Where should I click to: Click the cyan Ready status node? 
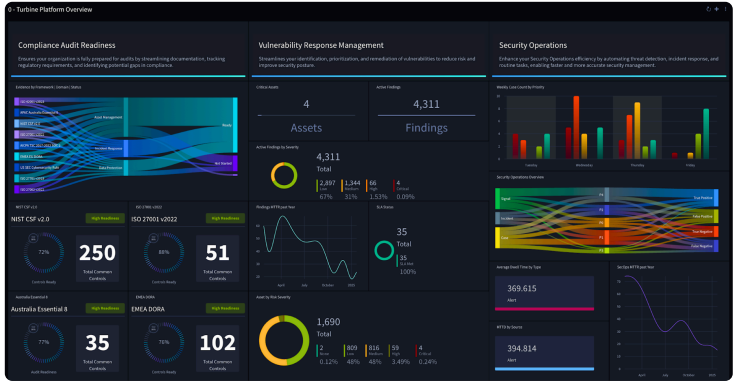coord(235,125)
